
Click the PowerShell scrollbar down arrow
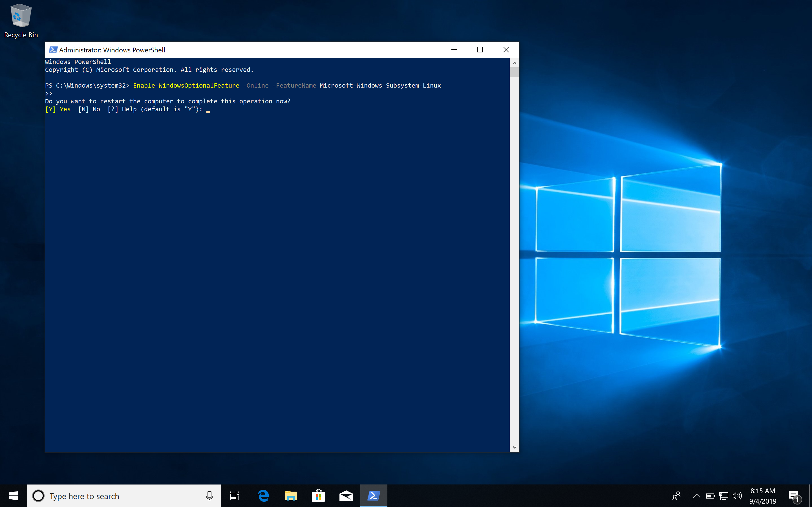(x=514, y=447)
